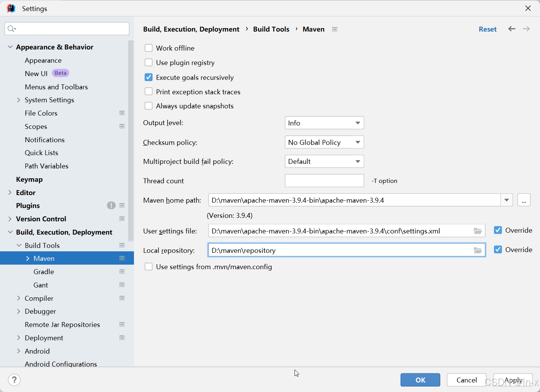Click the Thread count input field
This screenshot has width=540, height=392.
(x=324, y=181)
